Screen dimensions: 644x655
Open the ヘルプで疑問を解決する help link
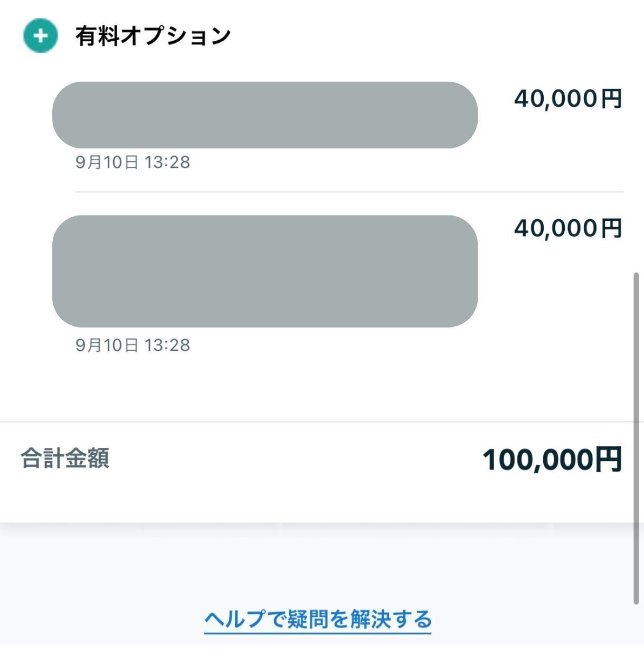(318, 619)
